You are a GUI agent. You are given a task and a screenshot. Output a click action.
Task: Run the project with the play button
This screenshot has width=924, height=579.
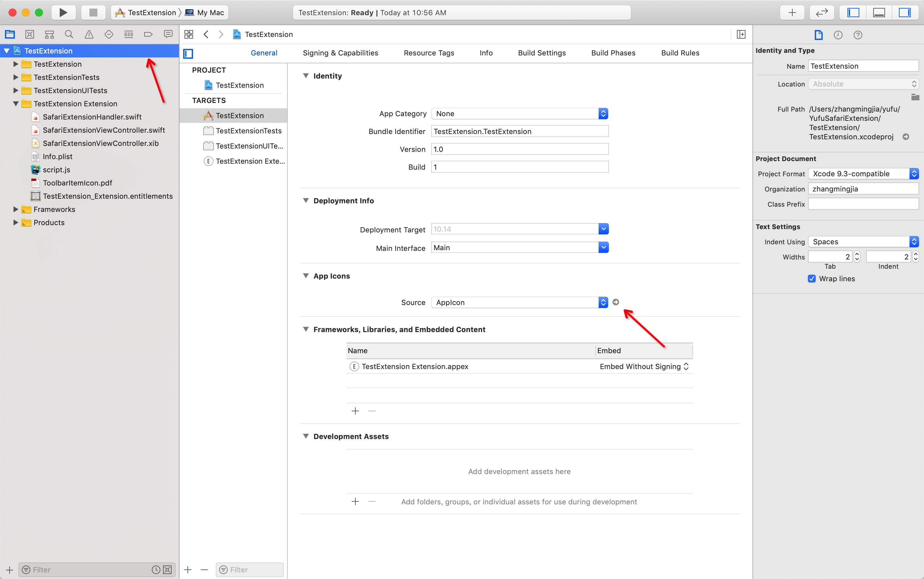[x=64, y=12]
